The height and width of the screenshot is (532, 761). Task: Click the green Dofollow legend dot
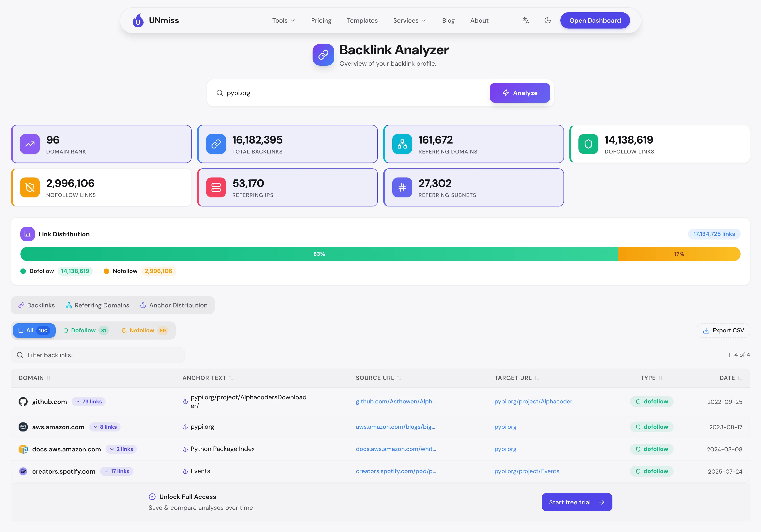pyautogui.click(x=23, y=271)
